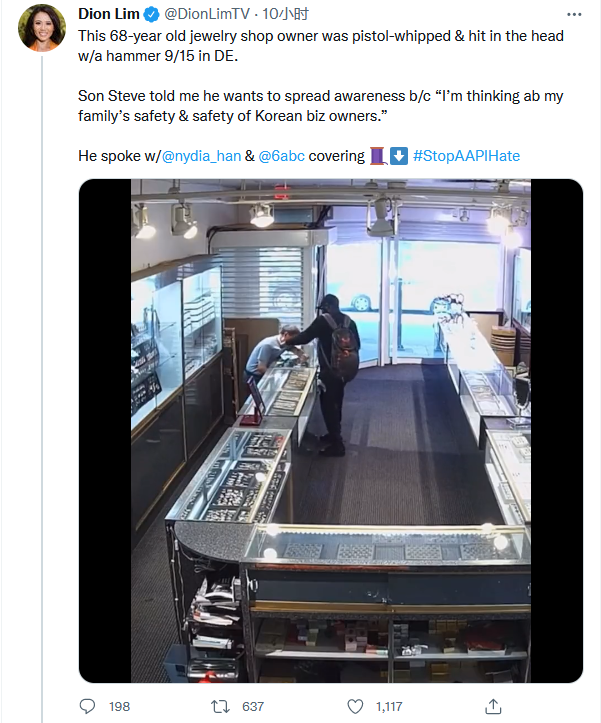The image size is (601, 723).
Task: Open the @nydia_han mention
Action: [x=201, y=156]
